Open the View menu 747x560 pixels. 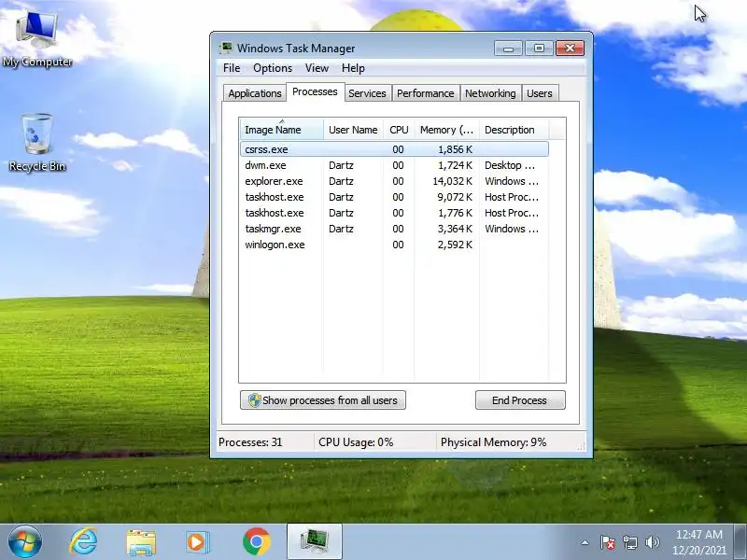[x=317, y=68]
